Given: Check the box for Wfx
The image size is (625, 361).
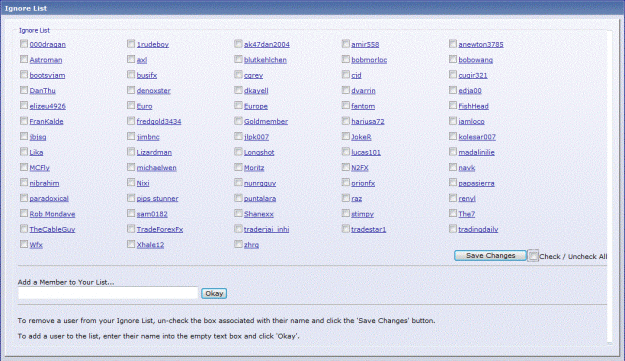Looking at the screenshot, I should tap(24, 244).
